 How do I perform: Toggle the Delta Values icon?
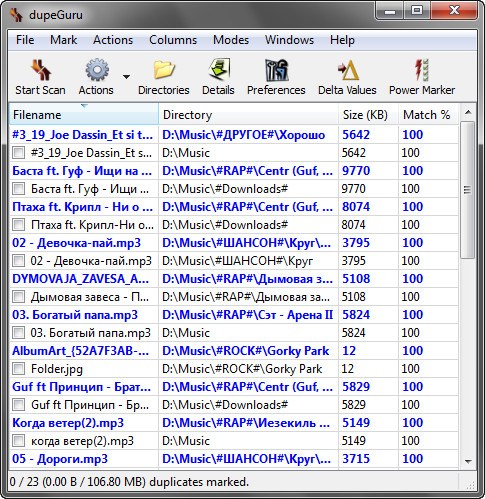[x=348, y=70]
